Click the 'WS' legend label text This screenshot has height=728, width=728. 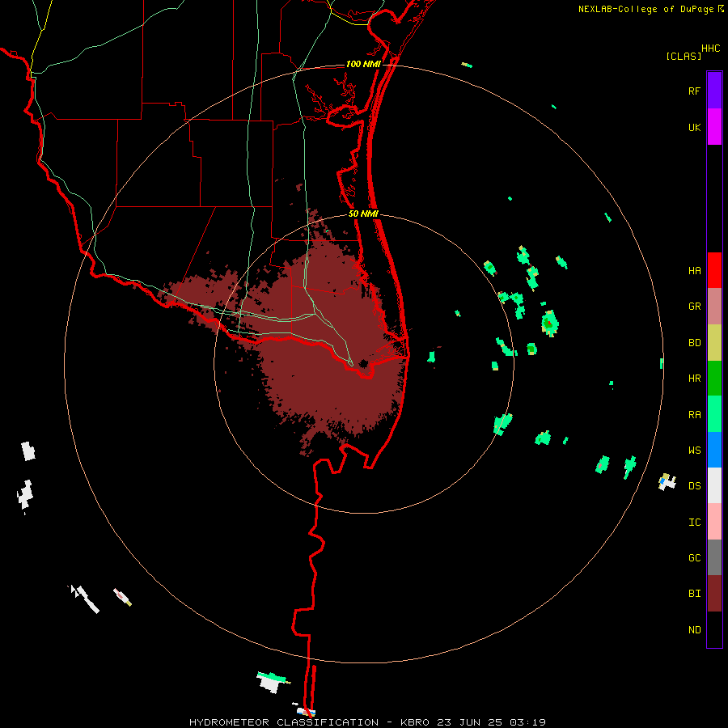(x=694, y=450)
